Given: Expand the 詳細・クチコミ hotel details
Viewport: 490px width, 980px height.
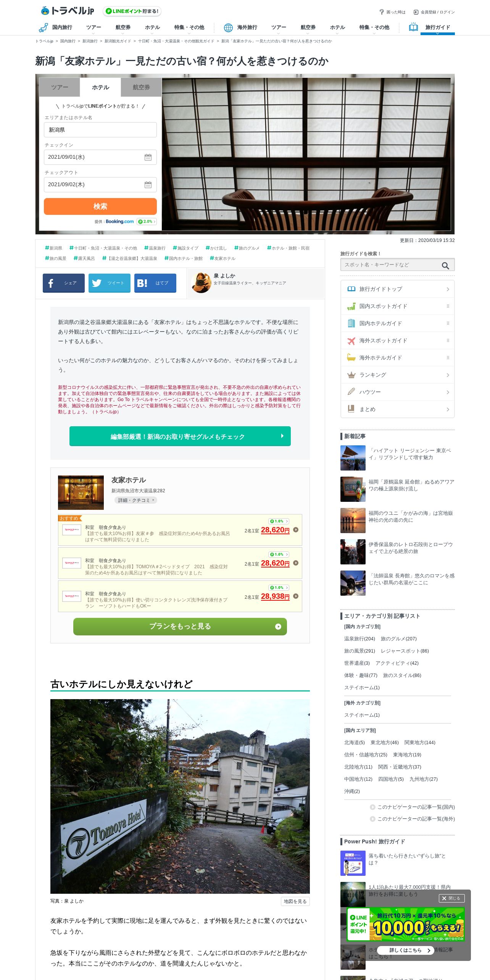Looking at the screenshot, I should [x=135, y=500].
